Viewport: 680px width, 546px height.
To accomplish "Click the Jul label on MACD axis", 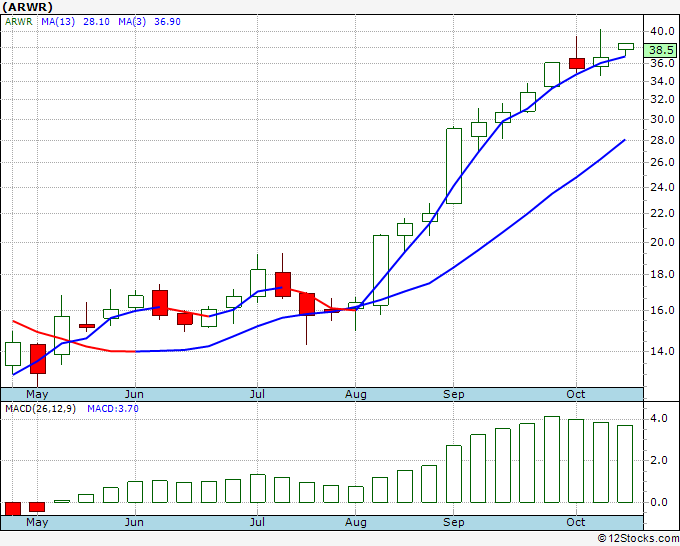I will (x=257, y=522).
